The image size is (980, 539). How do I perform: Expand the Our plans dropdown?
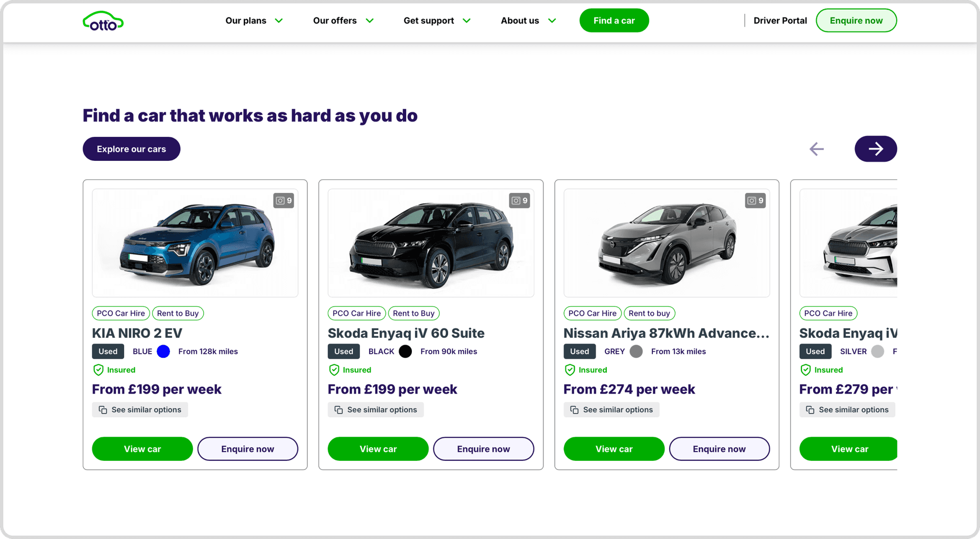(254, 21)
